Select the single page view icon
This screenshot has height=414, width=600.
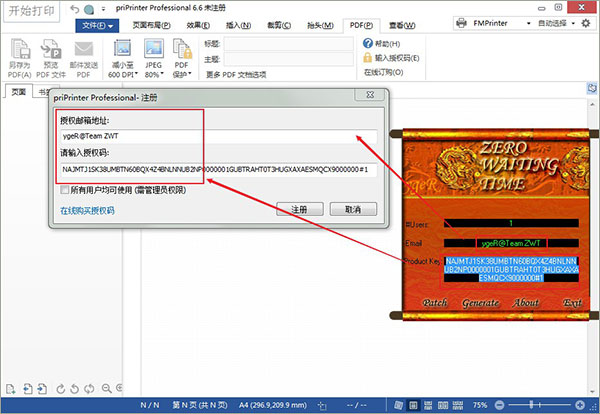pos(413,405)
